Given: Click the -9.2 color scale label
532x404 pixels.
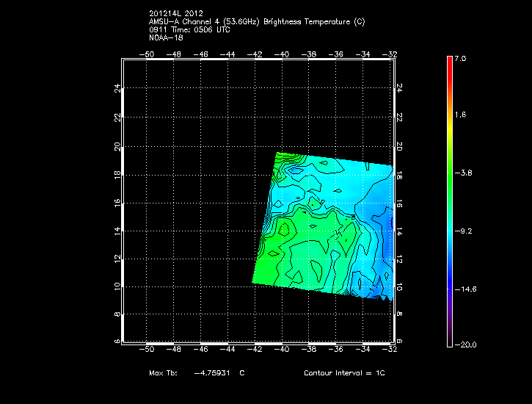Looking at the screenshot, I should (466, 231).
